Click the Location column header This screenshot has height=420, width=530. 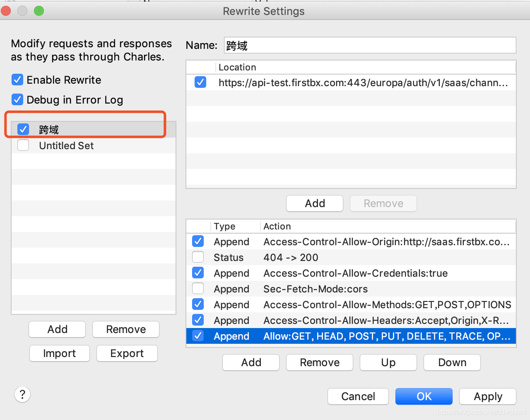point(366,67)
